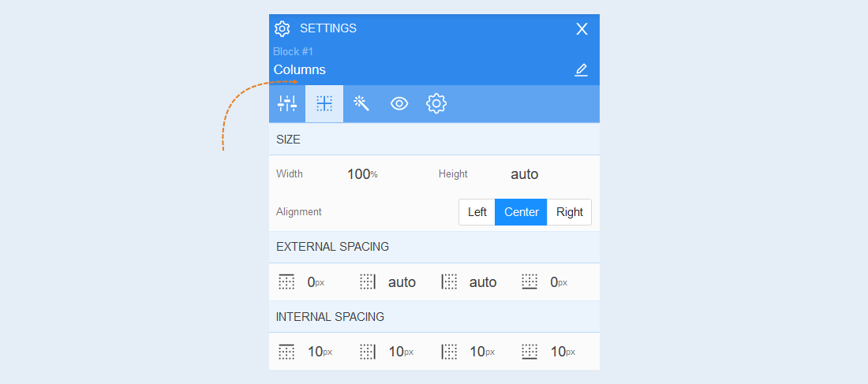This screenshot has width=868, height=384.
Task: Click the Height auto value field
Action: [x=524, y=174]
